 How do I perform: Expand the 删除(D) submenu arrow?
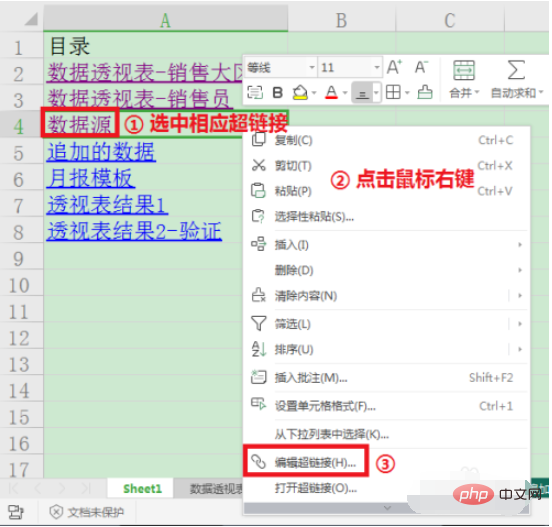click(520, 270)
